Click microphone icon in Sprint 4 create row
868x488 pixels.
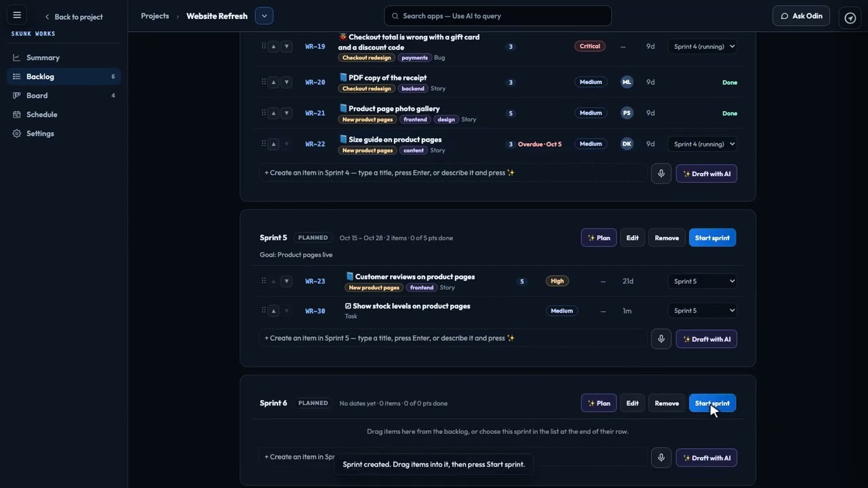click(x=661, y=174)
